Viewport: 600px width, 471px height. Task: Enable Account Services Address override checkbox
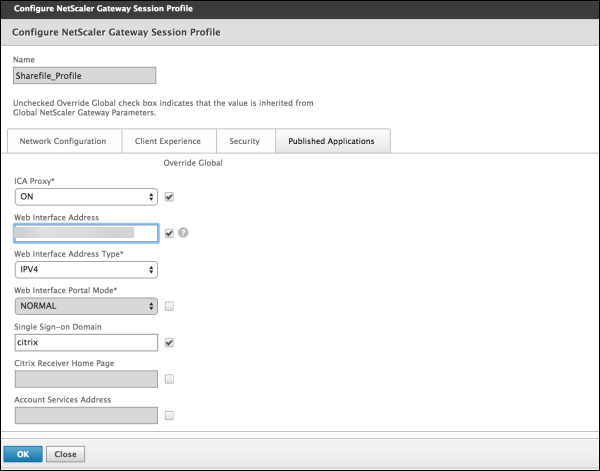pyautogui.click(x=169, y=415)
